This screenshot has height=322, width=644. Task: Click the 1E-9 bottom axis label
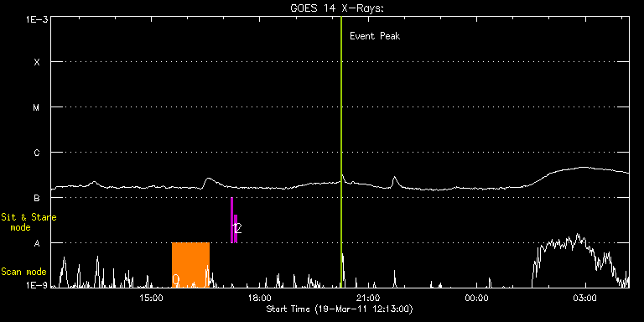(x=38, y=284)
